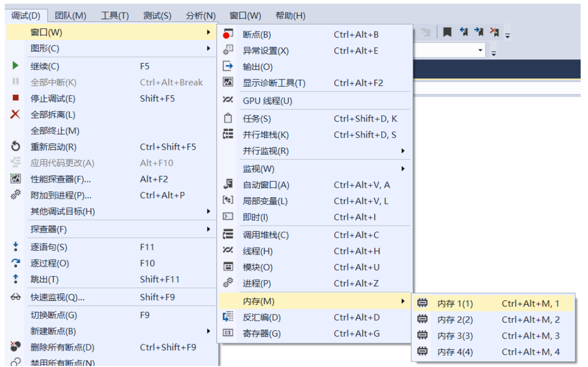This screenshot has width=588, height=367.
Task: Click the Show Diagnostic Tools icon
Action: pos(228,82)
